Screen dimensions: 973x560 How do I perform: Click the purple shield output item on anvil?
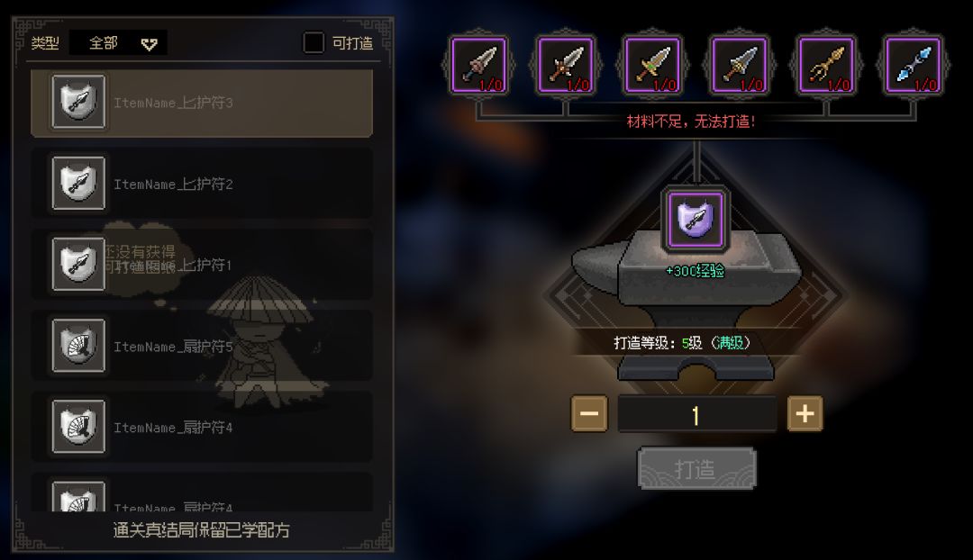coord(695,220)
